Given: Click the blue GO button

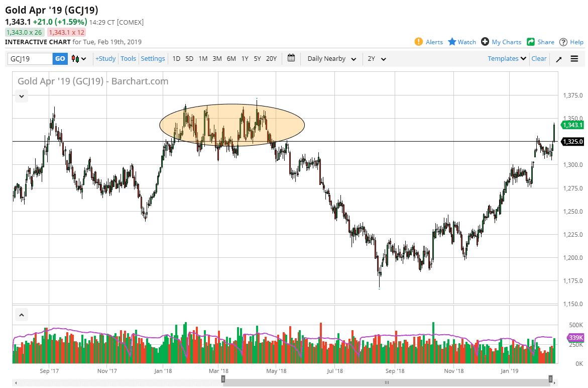Looking at the screenshot, I should tap(60, 59).
